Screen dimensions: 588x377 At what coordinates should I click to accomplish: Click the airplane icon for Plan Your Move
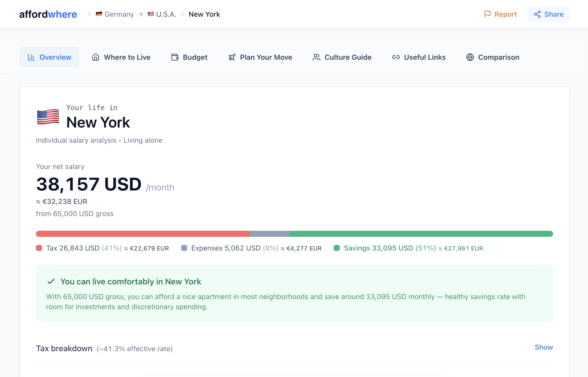click(x=232, y=57)
